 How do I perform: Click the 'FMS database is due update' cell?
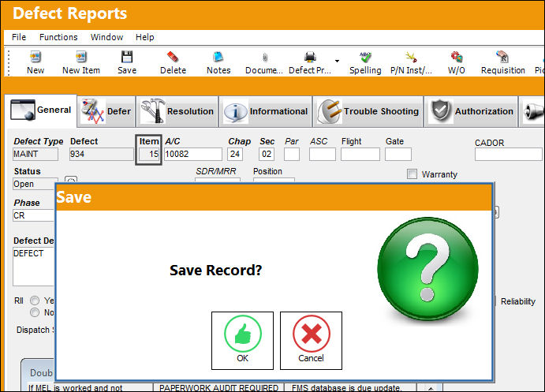[350, 388]
